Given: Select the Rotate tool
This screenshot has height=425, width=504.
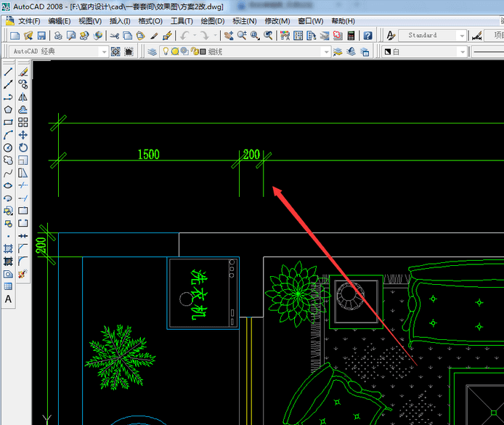Looking at the screenshot, I should click(23, 147).
